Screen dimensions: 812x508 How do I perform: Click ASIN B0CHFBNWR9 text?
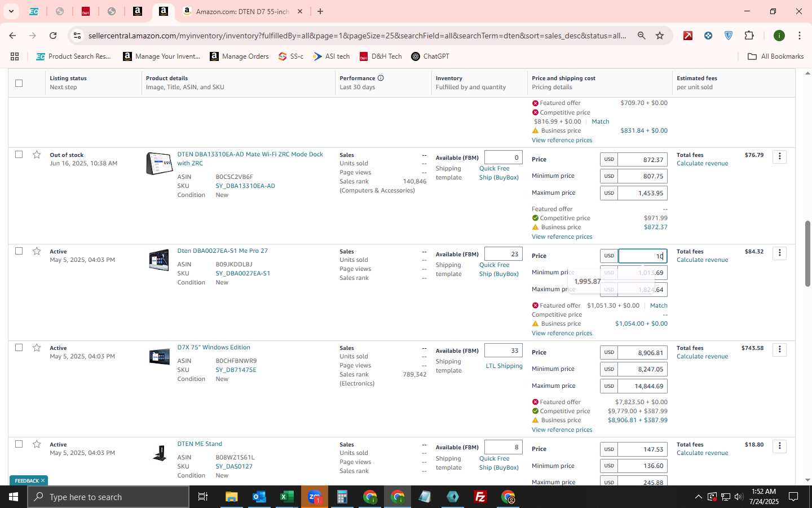[x=236, y=361]
